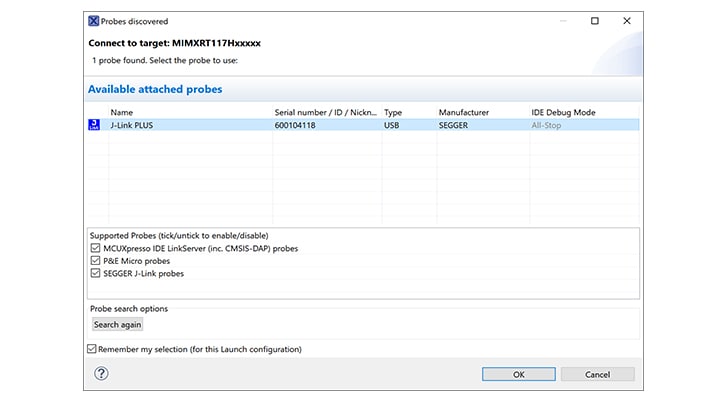Viewport: 720px width, 405px height.
Task: Disable P&E Micro probes checkbox
Action: tap(95, 261)
